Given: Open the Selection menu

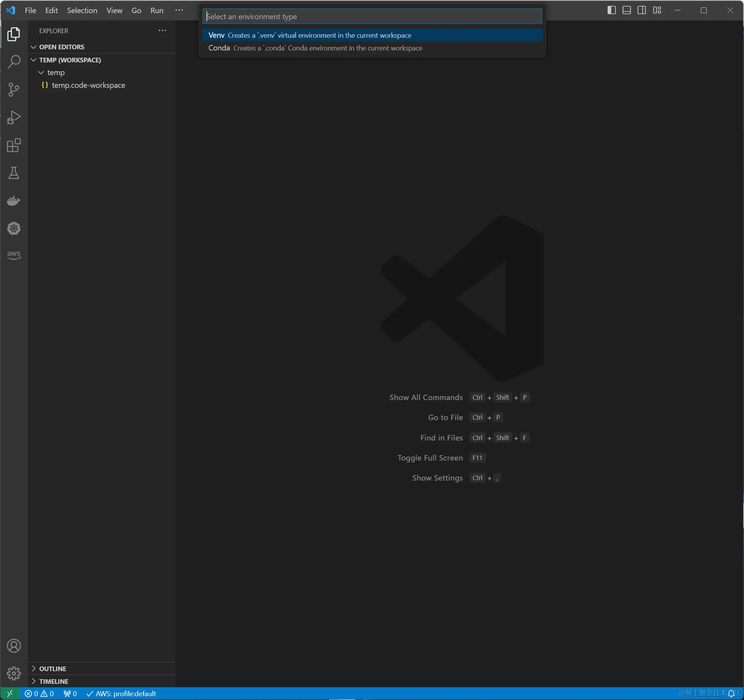Looking at the screenshot, I should coord(82,10).
